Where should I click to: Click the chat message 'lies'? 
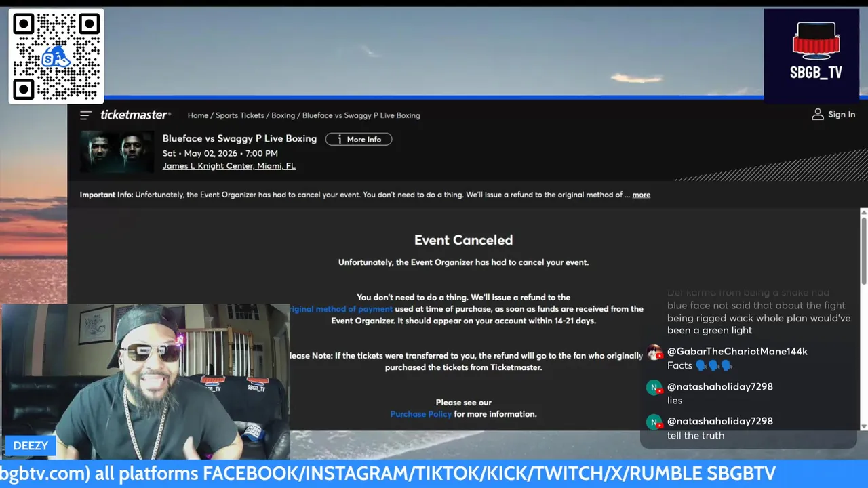675,401
